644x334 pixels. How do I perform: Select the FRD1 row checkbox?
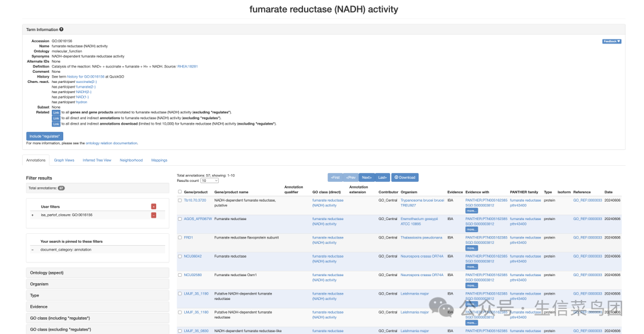click(x=180, y=237)
